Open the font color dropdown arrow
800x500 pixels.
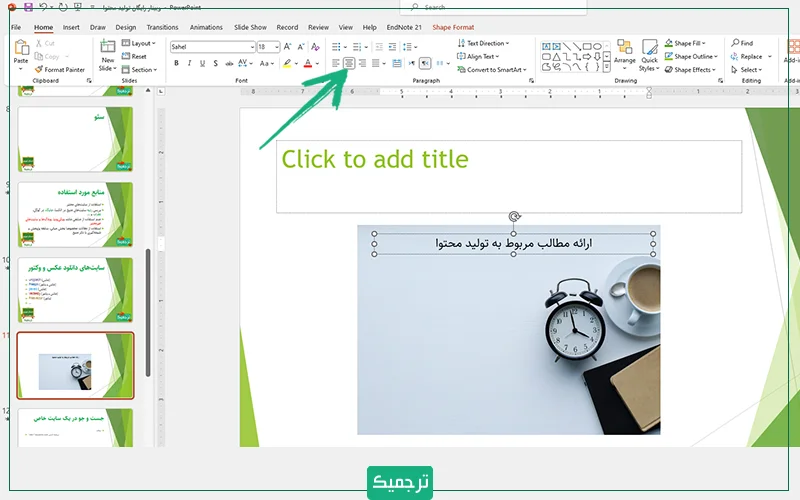coord(317,64)
